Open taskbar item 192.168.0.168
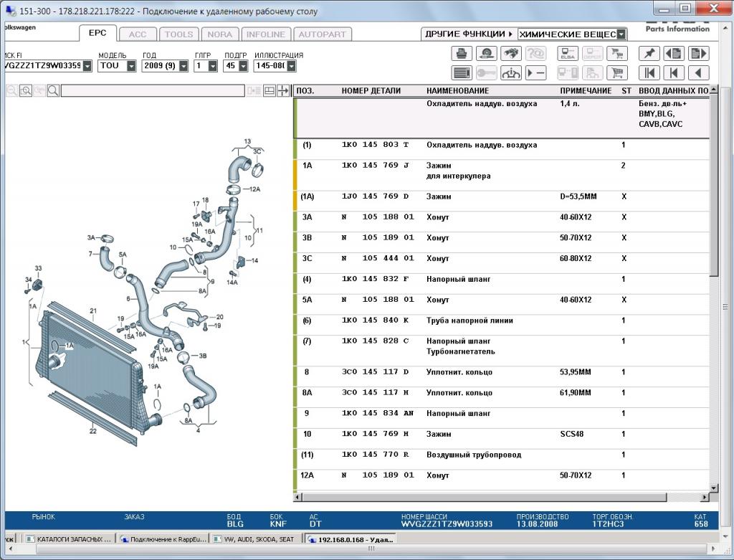 [x=351, y=539]
